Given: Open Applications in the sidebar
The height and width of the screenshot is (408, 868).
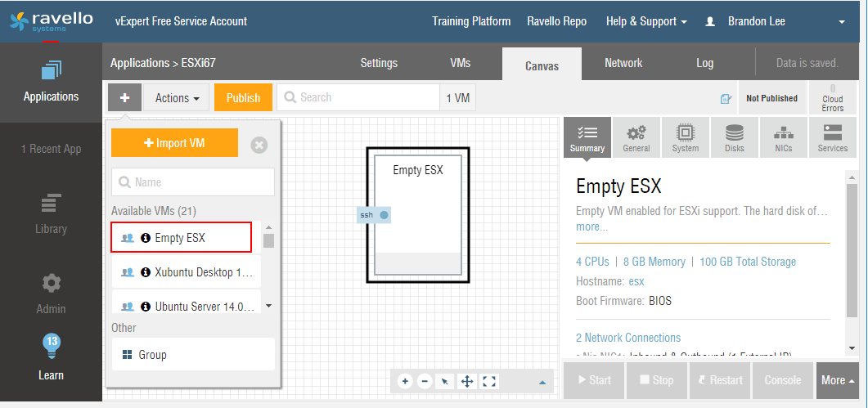Looking at the screenshot, I should (x=51, y=83).
